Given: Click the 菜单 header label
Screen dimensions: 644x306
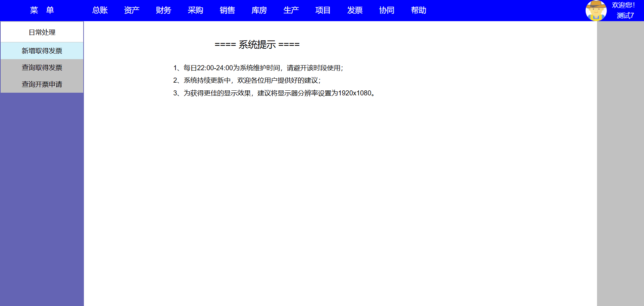Looking at the screenshot, I should (x=42, y=10).
